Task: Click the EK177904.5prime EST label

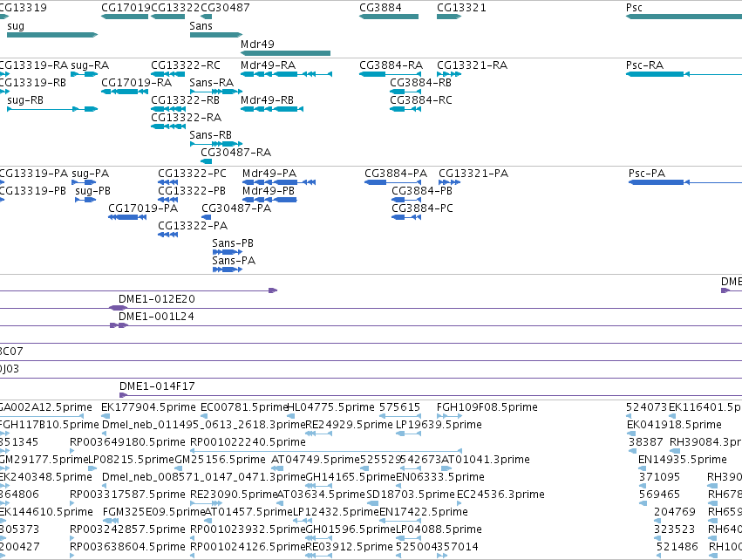Action: pos(148,407)
